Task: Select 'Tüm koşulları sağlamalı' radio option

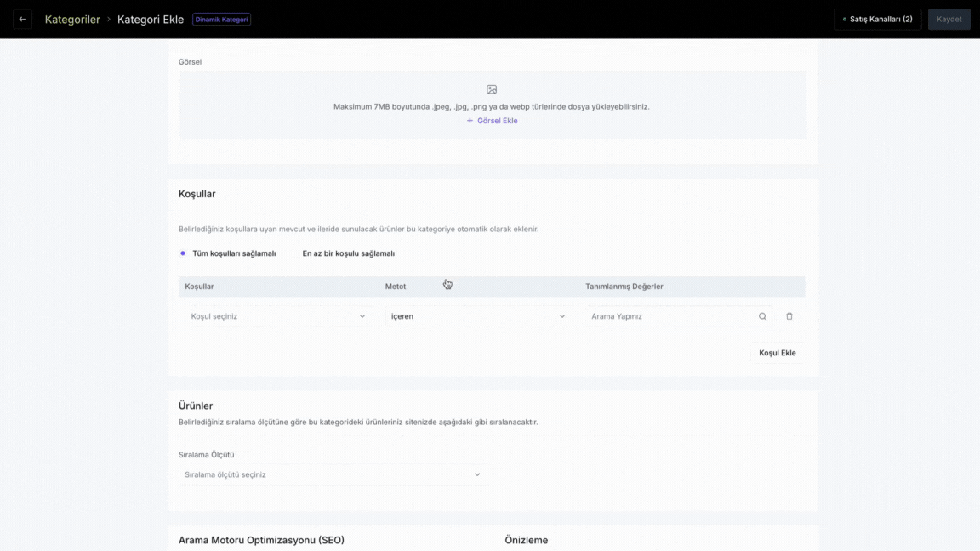Action: coord(183,253)
